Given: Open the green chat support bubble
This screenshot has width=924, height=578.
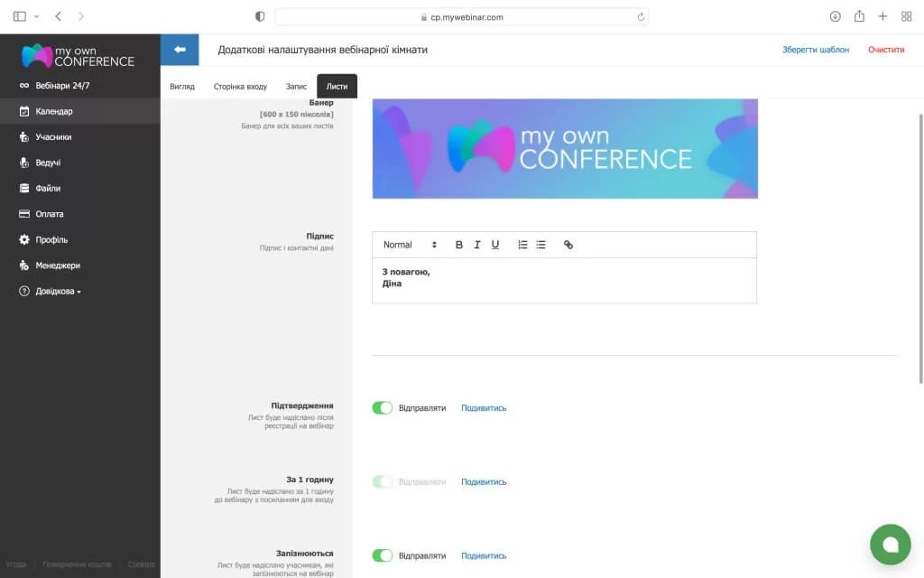Looking at the screenshot, I should pyautogui.click(x=890, y=544).
